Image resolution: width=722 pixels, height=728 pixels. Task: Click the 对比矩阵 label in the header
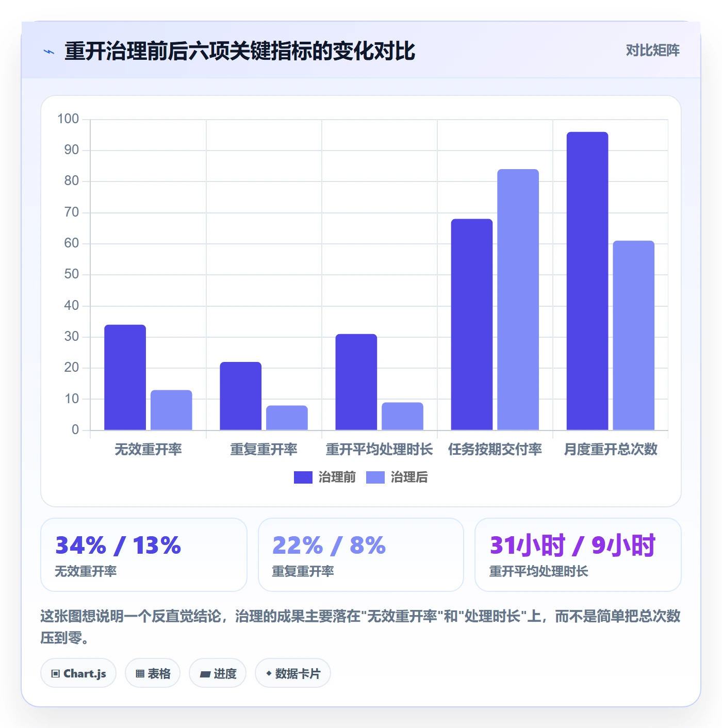(652, 51)
